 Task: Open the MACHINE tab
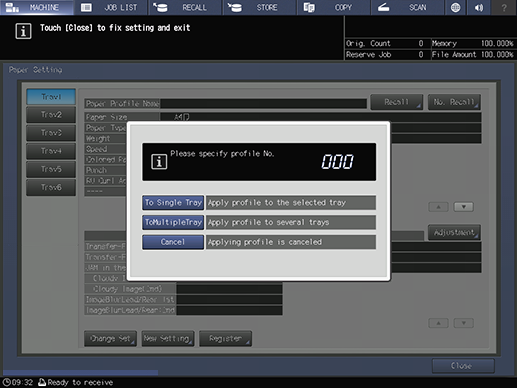37,7
